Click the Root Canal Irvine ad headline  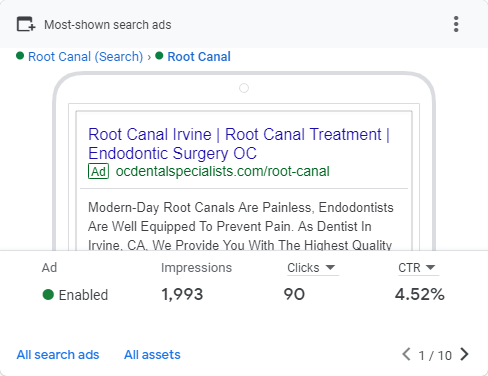pyautogui.click(x=239, y=144)
